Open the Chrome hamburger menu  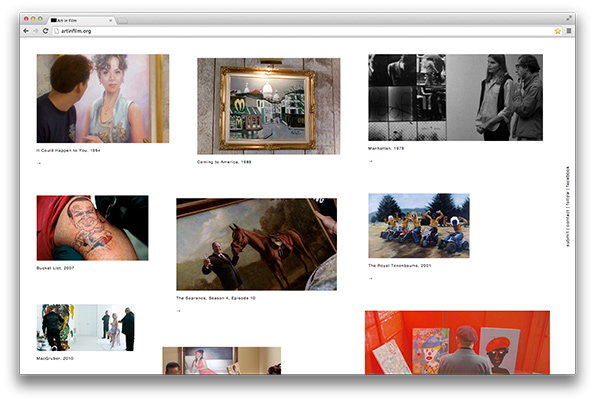point(568,31)
